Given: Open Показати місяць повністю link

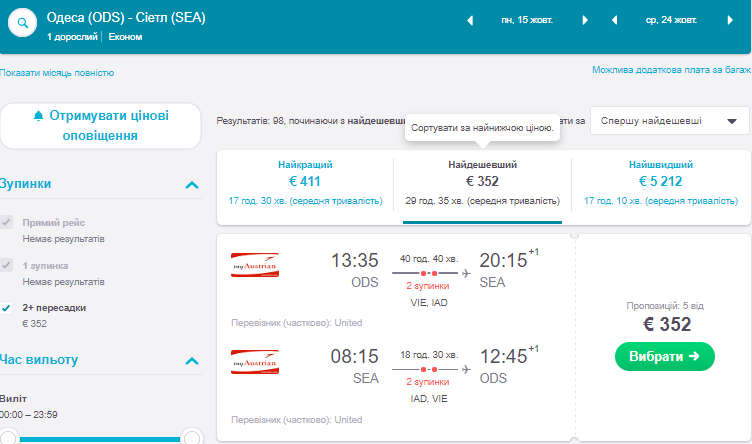Looking at the screenshot, I should click(57, 73).
